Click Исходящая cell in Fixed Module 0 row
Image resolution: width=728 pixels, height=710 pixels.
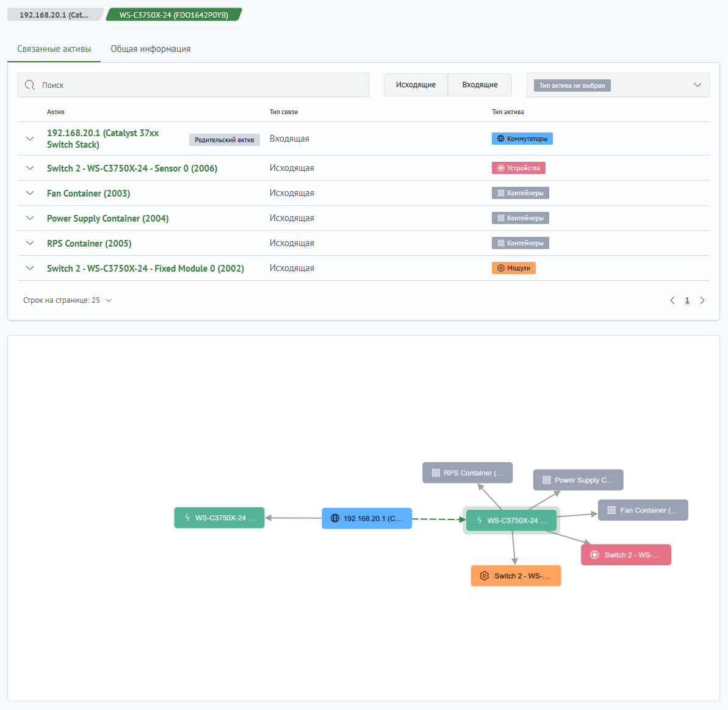tap(292, 269)
